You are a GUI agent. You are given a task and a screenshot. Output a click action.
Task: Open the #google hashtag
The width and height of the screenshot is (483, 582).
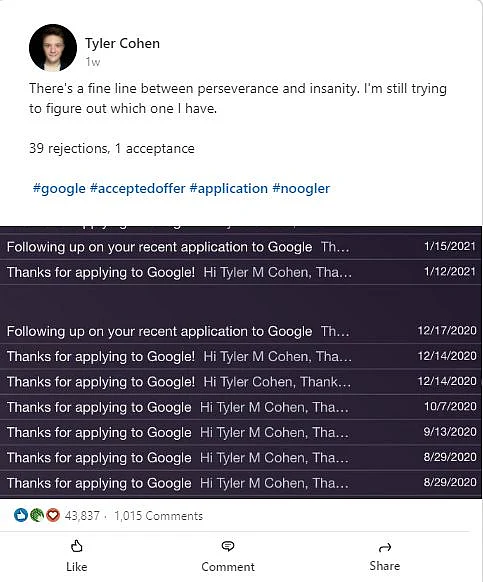[x=59, y=188]
